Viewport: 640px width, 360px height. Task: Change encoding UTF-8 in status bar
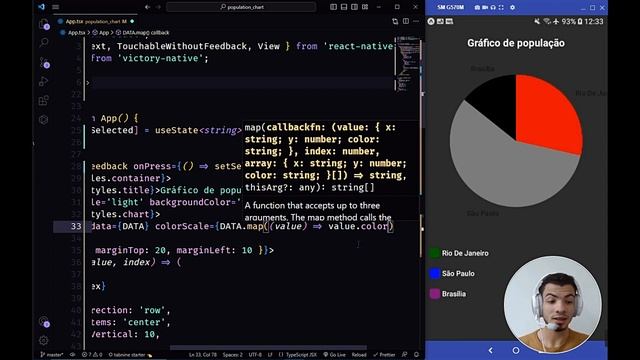point(255,355)
